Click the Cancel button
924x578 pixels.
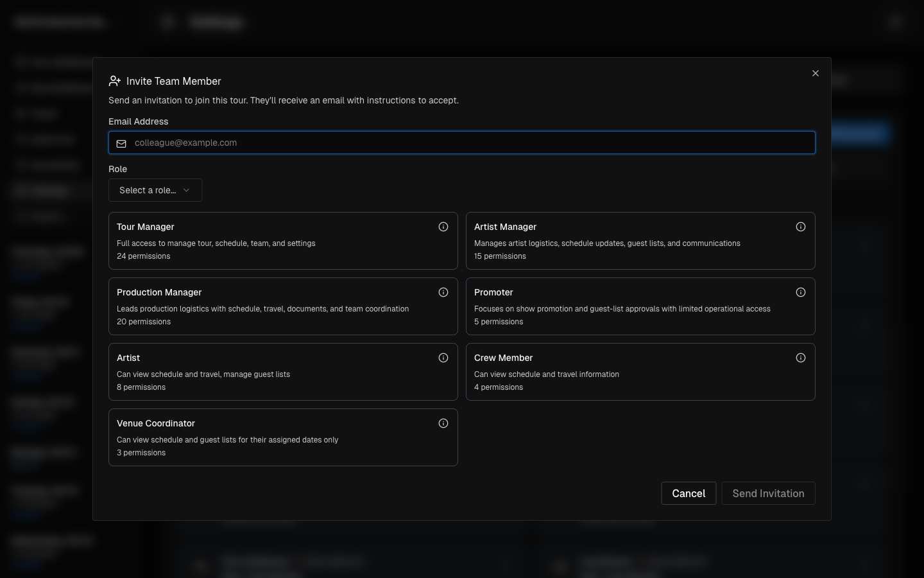(x=689, y=493)
